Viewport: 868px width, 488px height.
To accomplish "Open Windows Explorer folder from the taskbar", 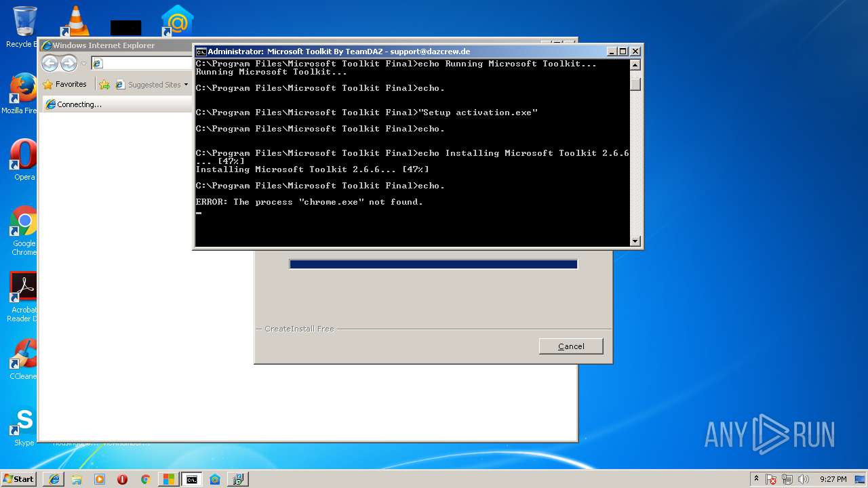I will (77, 479).
